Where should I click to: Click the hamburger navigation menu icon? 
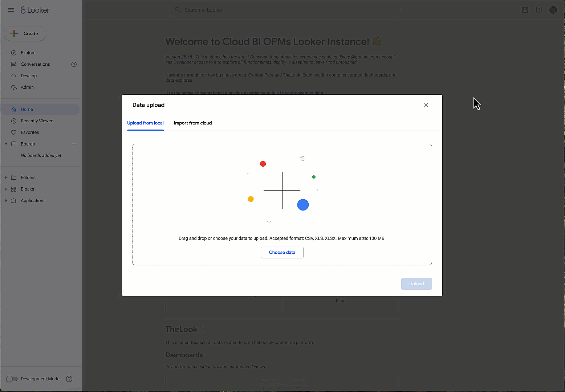[11, 10]
